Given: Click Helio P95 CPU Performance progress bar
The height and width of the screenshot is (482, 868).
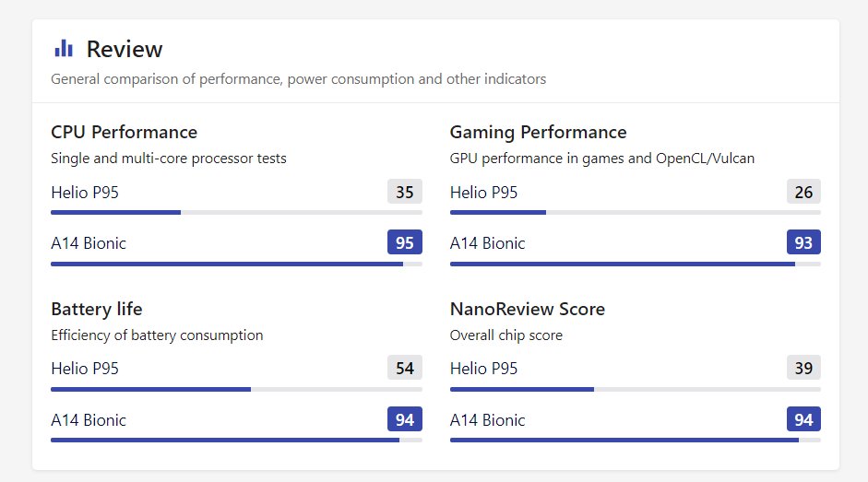Looking at the screenshot, I should [236, 213].
